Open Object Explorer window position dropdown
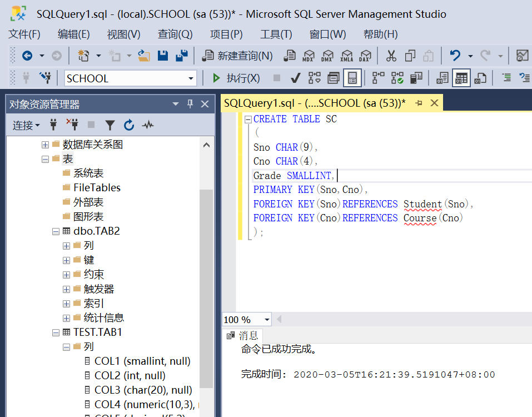 176,104
